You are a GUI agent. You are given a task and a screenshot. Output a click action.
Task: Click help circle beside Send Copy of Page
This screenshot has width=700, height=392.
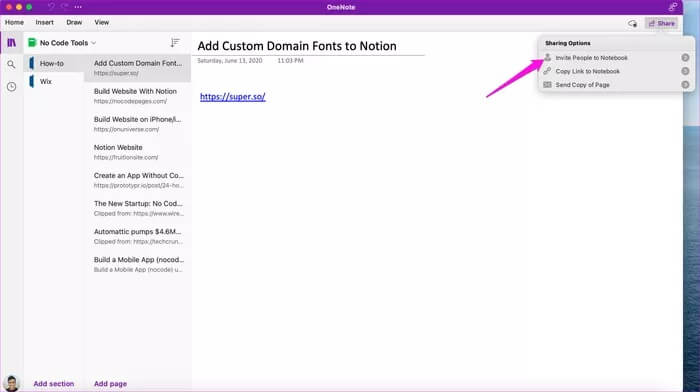[685, 84]
